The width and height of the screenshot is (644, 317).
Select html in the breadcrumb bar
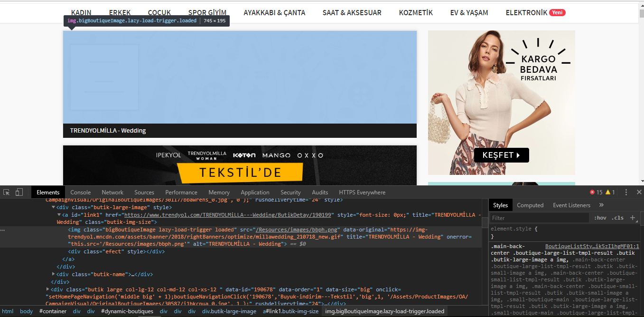[8, 311]
